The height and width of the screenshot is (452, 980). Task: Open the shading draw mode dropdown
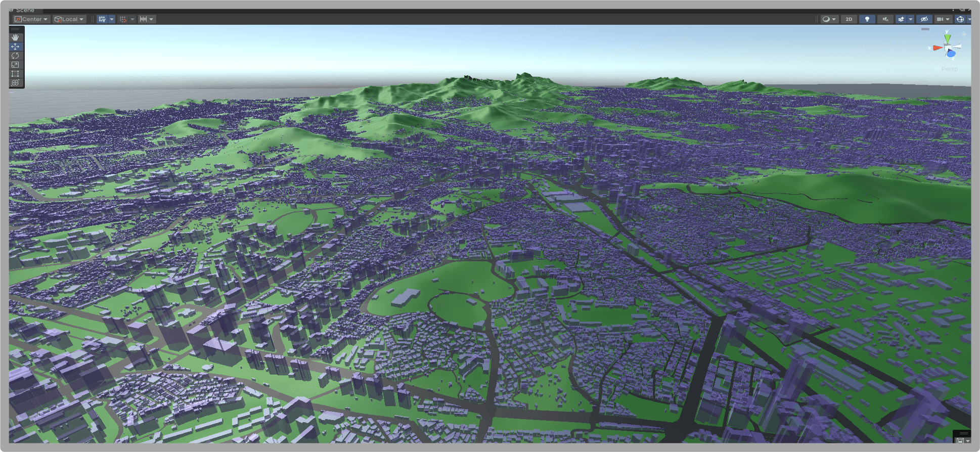coord(828,19)
